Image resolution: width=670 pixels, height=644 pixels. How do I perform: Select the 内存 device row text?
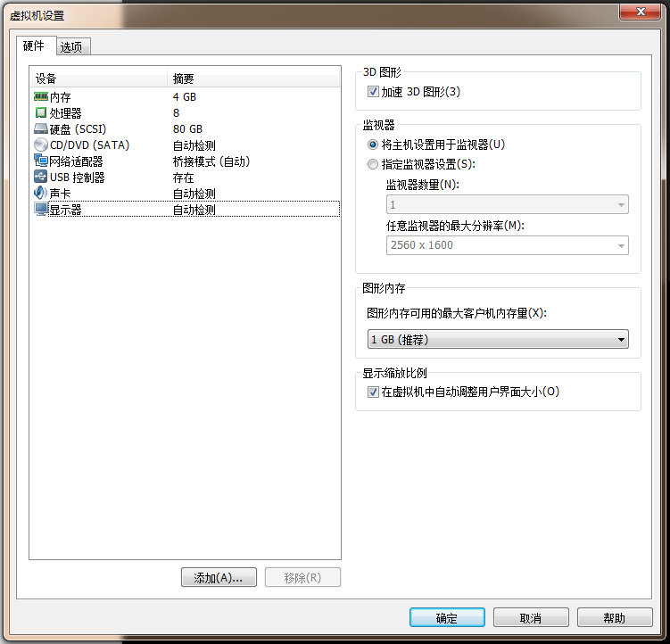(x=61, y=97)
